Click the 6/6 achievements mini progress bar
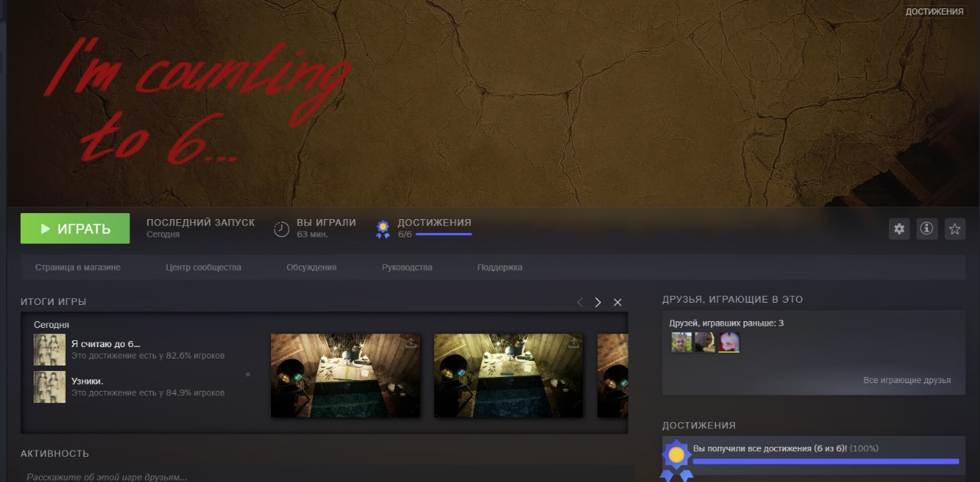The height and width of the screenshot is (482, 980). [x=443, y=234]
